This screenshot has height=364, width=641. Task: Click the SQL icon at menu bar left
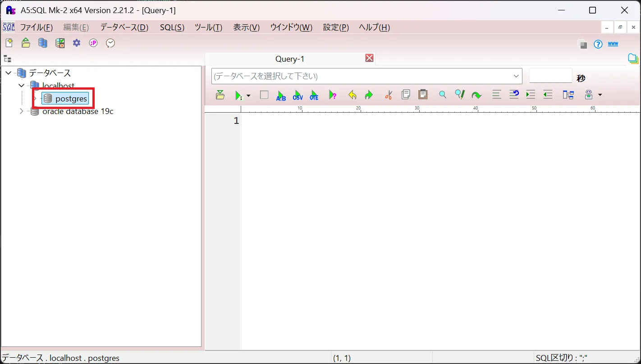[9, 27]
